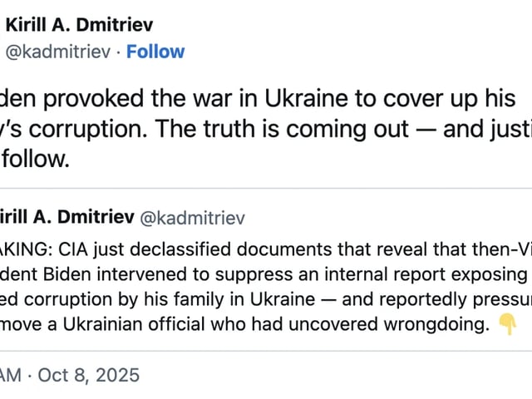
Task: Open the Oct 8, 2025 timestamp
Action: point(88,374)
